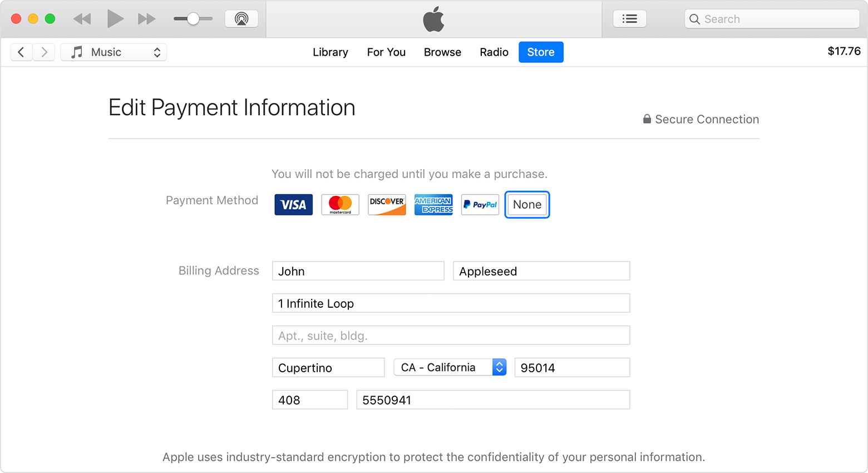Image resolution: width=868 pixels, height=473 pixels.
Task: Click the Apple logo in the display
Action: click(434, 19)
